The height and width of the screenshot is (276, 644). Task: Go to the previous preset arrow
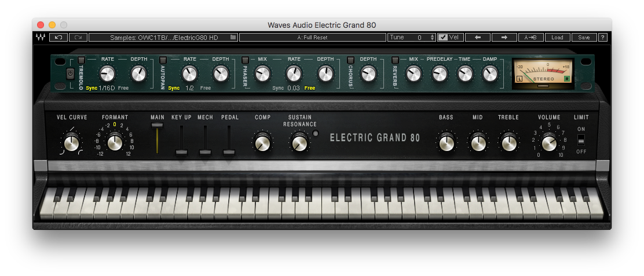tap(478, 37)
